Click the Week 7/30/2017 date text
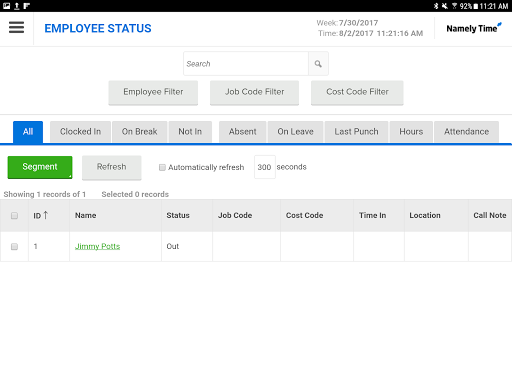Image resolution: width=512 pixels, height=384 pixels. click(347, 23)
